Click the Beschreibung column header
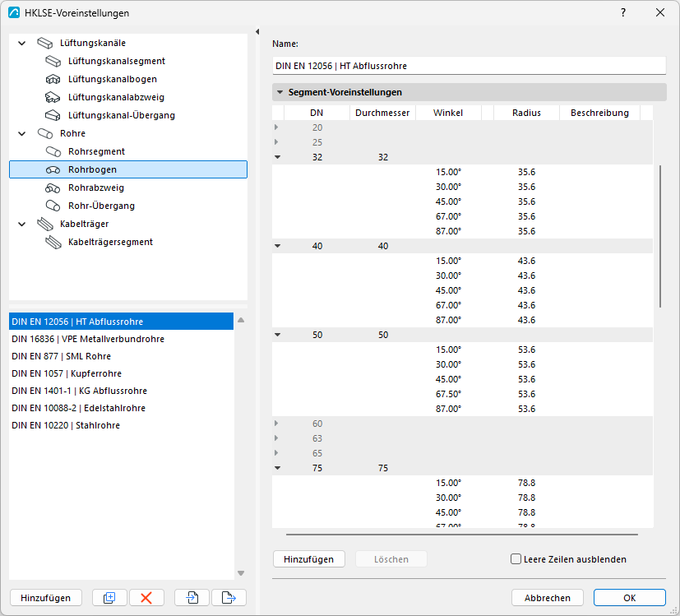 599,113
